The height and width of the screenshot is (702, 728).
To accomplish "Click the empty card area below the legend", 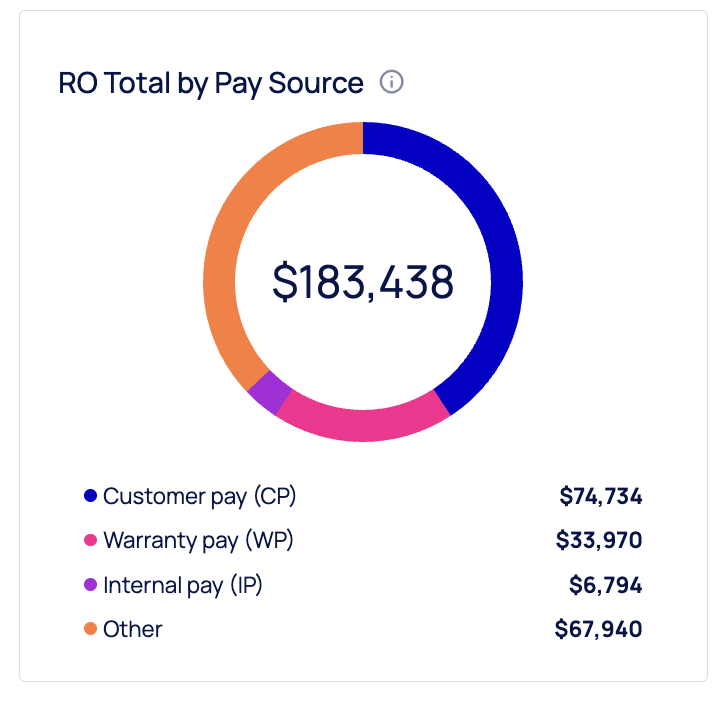I will click(x=363, y=661).
